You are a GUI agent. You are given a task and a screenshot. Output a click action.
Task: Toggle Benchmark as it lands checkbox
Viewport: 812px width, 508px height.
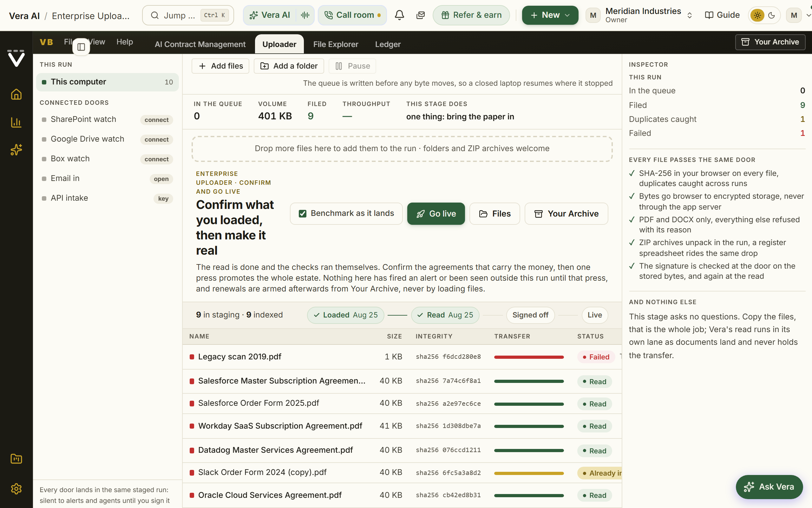pos(302,214)
